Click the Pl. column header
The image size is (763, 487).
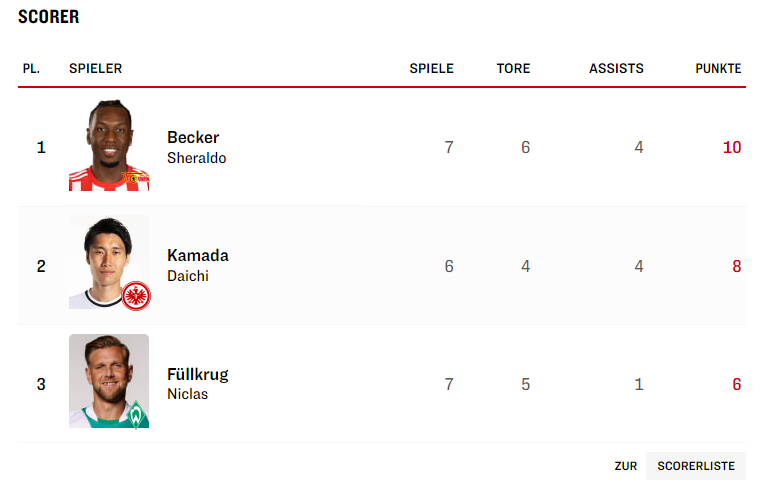click(31, 69)
